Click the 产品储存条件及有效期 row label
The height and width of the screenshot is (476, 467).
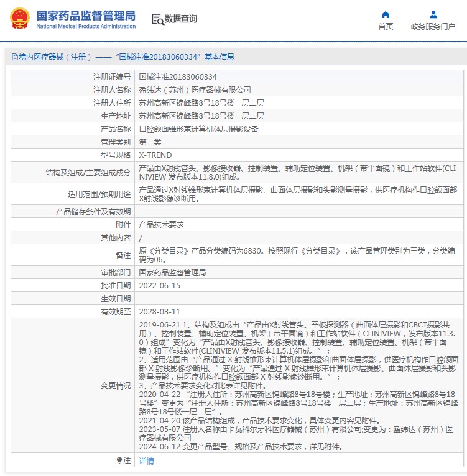coord(93,211)
